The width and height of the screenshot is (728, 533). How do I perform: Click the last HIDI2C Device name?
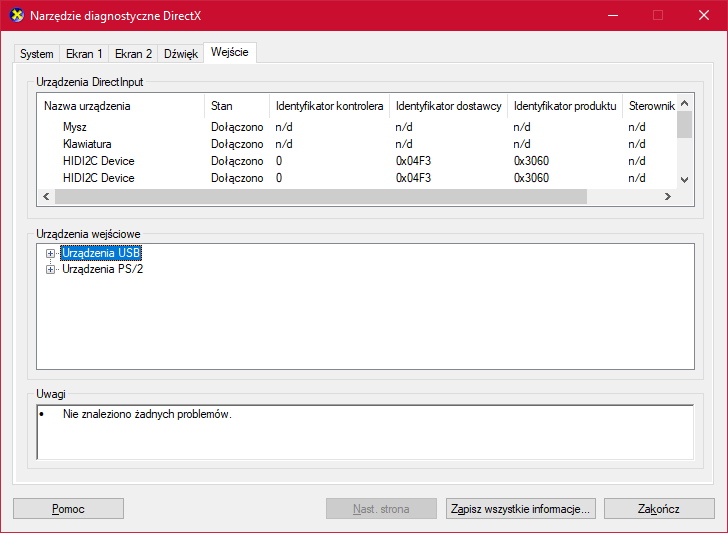[x=98, y=178]
